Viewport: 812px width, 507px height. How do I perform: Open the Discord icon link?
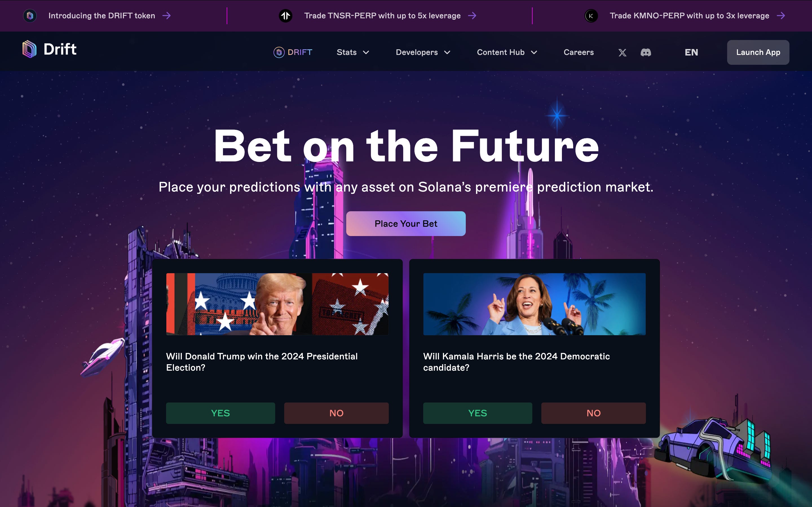pyautogui.click(x=646, y=52)
